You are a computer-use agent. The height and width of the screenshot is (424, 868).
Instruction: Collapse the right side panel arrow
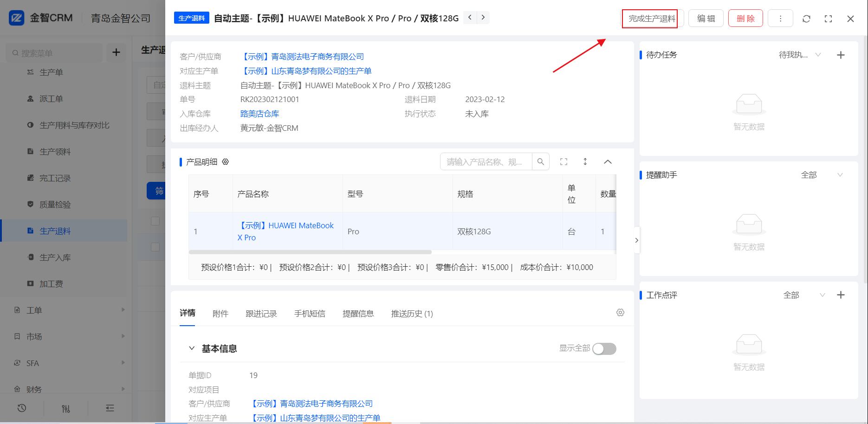pyautogui.click(x=636, y=240)
